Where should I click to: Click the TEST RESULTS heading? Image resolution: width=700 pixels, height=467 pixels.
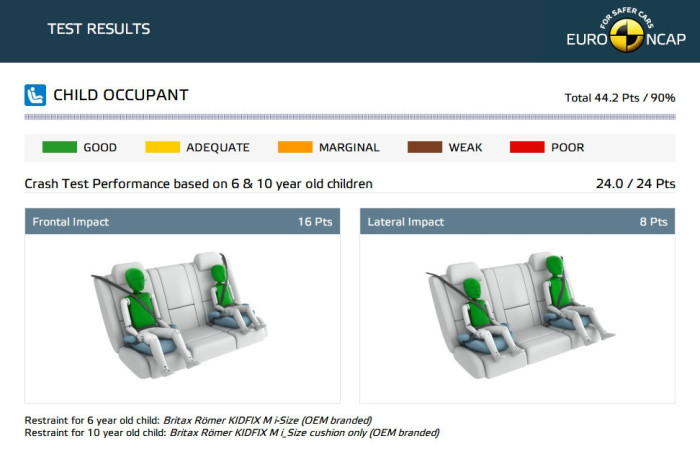coord(99,29)
